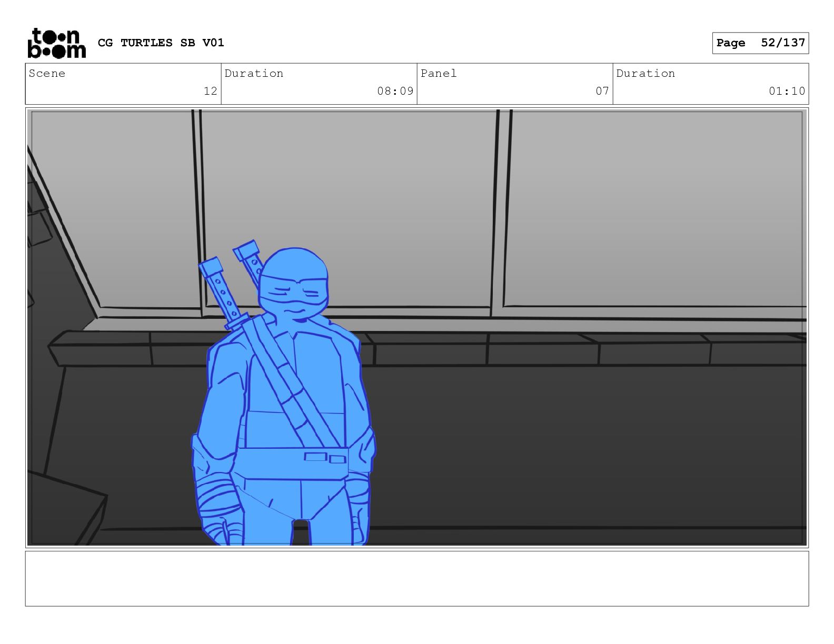
Task: Click the panel number value '07'
Action: 602,91
